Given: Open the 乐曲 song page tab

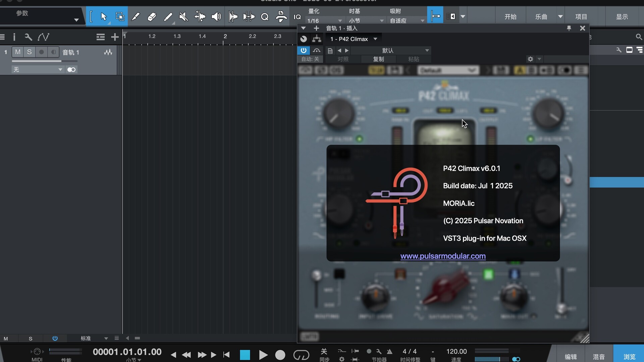Looking at the screenshot, I should (x=541, y=16).
